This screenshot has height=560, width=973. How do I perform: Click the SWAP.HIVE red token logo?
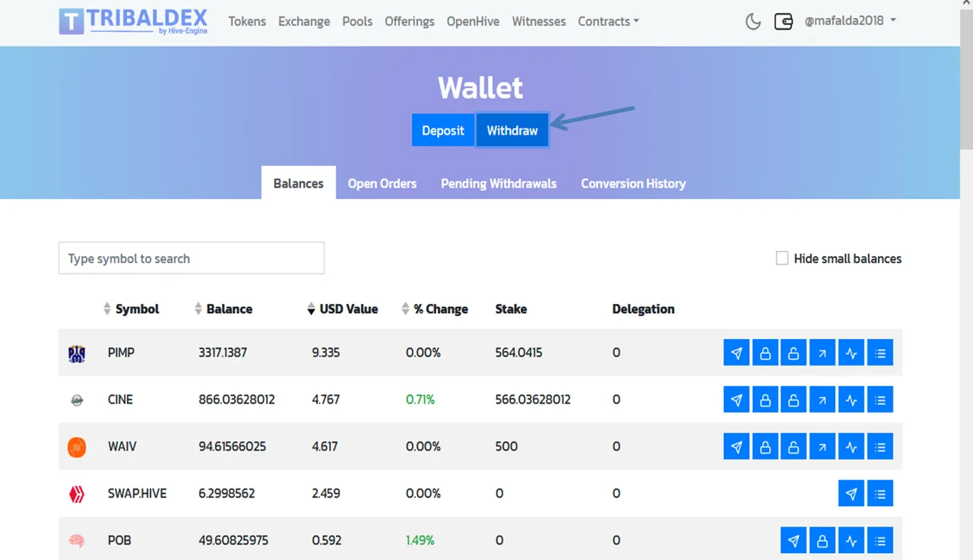coord(77,494)
